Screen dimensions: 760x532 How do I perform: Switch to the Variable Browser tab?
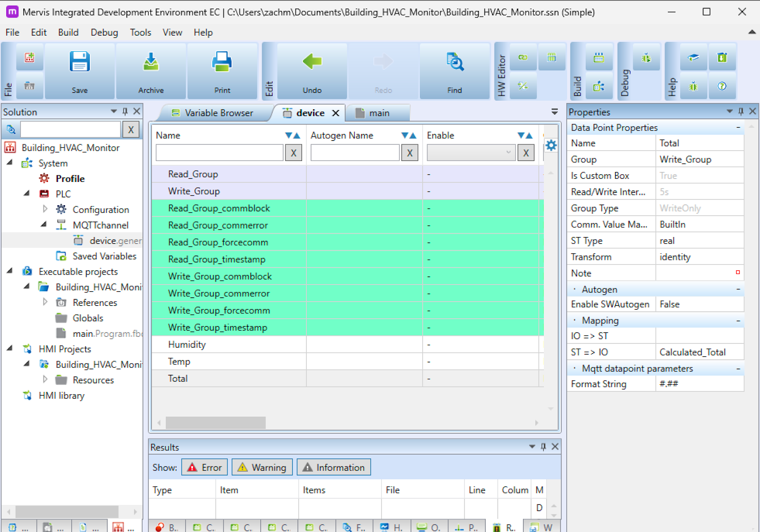(214, 113)
